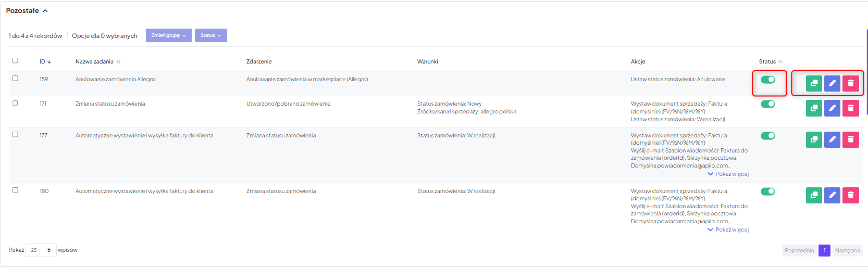Toggle the status switch for task 177
The height and width of the screenshot is (269, 868).
coord(768,136)
